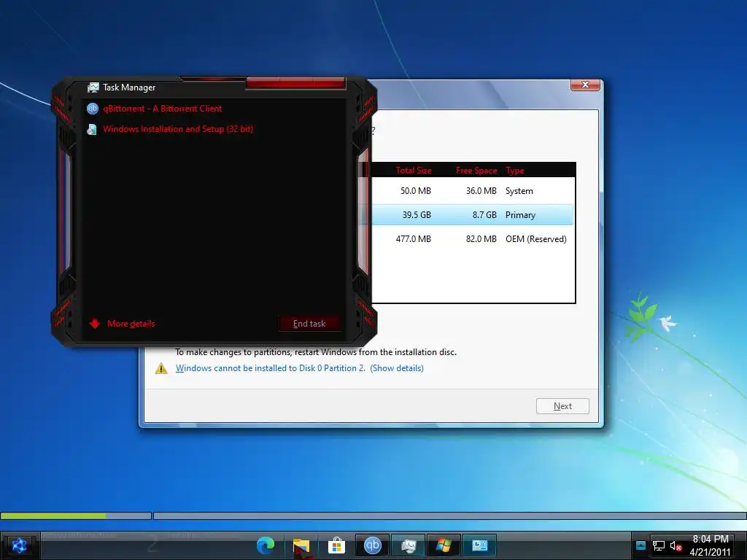Screen dimensions: 747x560
Task: Click 36.0 MB free space cell
Action: coord(481,191)
